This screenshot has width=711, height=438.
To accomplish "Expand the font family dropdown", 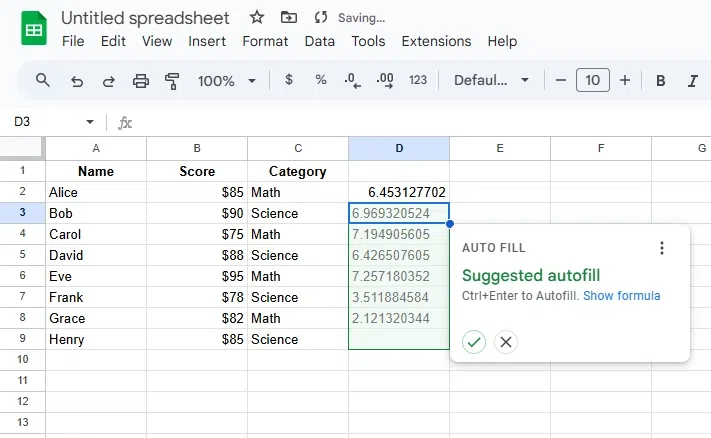I will point(491,81).
